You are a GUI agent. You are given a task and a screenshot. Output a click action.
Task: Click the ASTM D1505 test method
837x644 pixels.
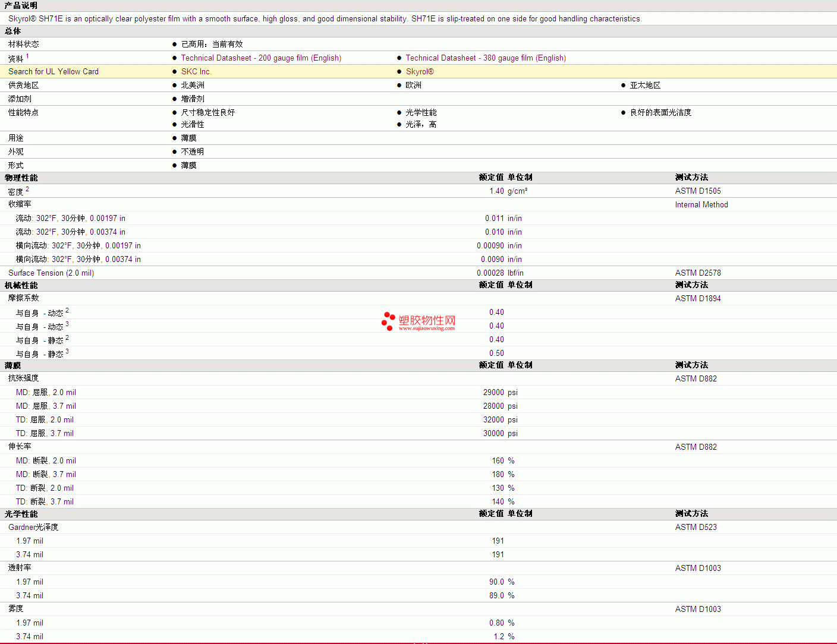(x=698, y=191)
